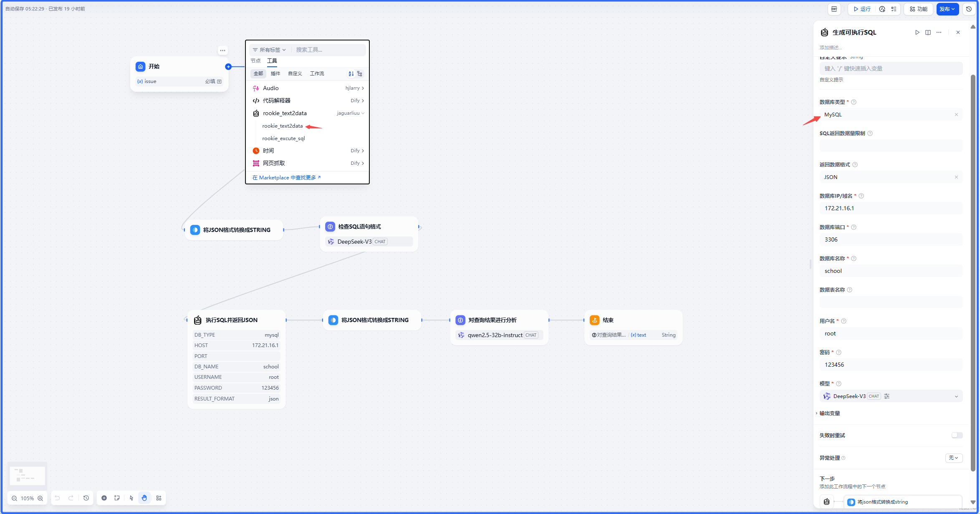Screen dimensions: 980x514
Task: Click the zoom in magnifier icon
Action: point(40,498)
